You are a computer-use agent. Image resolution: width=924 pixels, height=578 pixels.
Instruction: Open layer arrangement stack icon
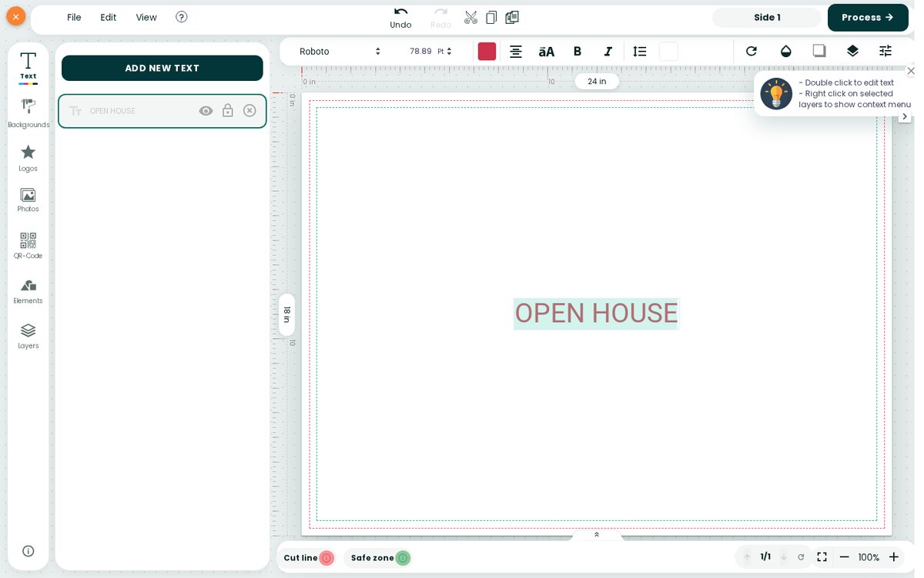[x=852, y=51]
